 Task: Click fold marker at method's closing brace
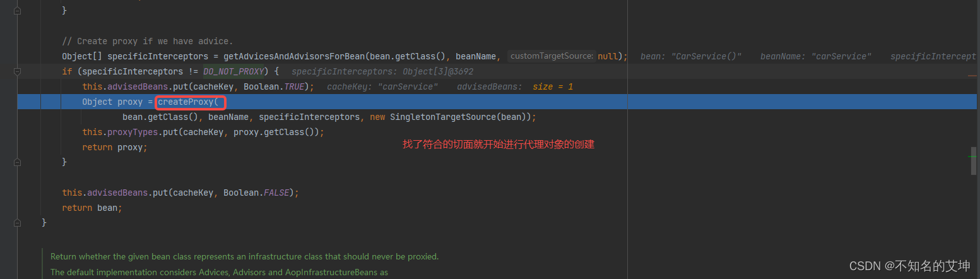[17, 223]
